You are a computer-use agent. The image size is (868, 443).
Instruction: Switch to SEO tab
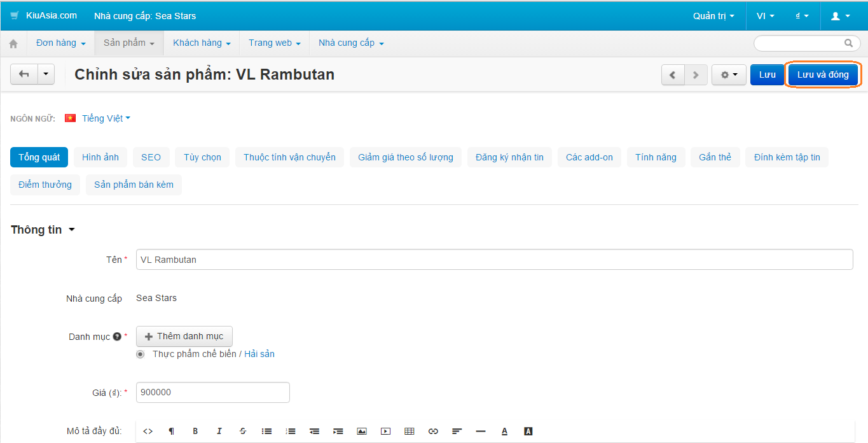point(151,157)
